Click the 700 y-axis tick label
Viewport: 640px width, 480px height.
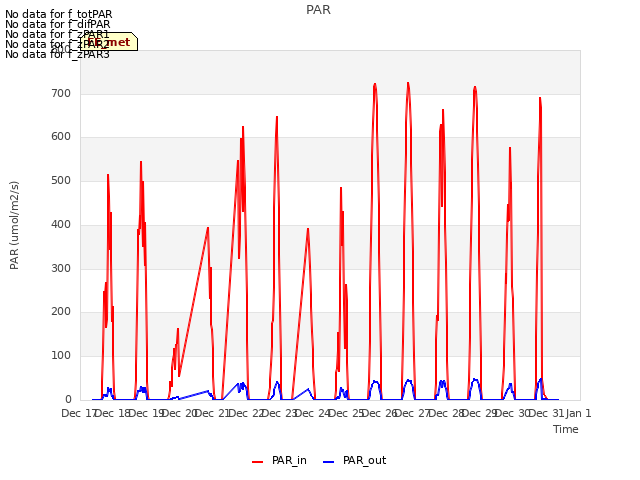pos(61,93)
